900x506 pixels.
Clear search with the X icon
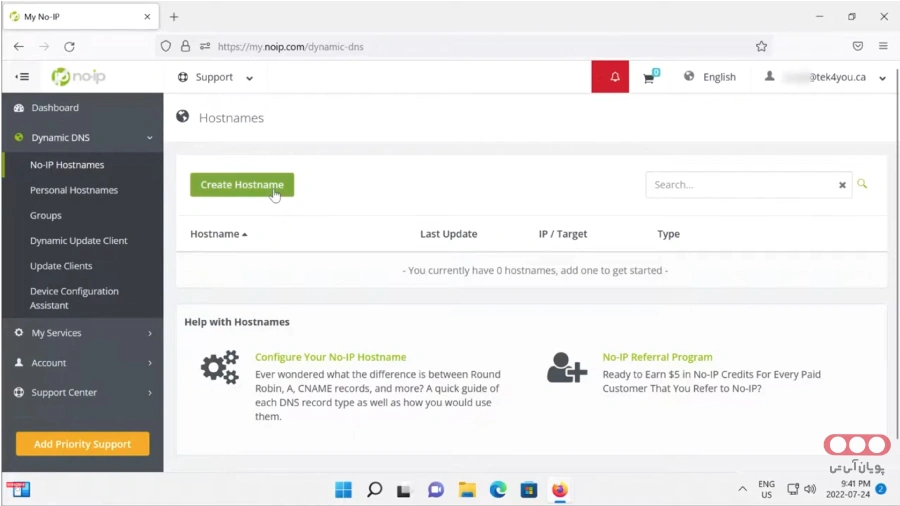[842, 185]
